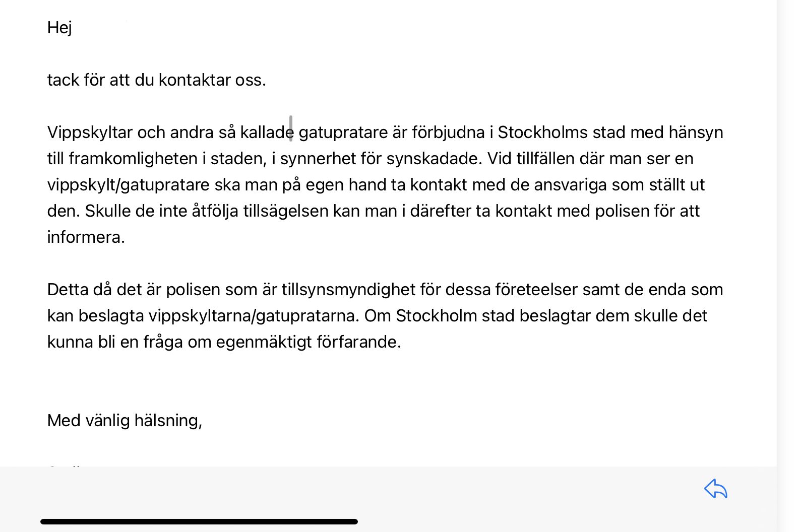
Task: Click the text cursor after "kallade"
Action: click(x=291, y=128)
